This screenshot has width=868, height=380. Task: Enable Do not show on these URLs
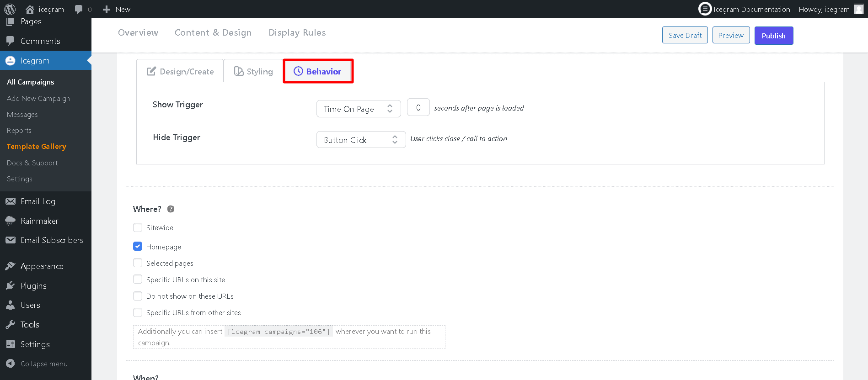pos(138,296)
